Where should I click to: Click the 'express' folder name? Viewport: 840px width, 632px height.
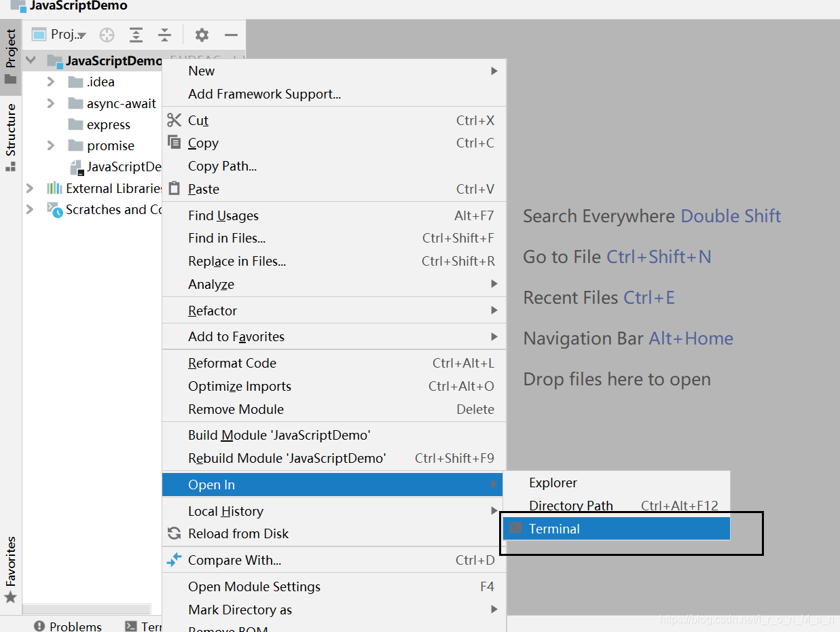pyautogui.click(x=109, y=125)
